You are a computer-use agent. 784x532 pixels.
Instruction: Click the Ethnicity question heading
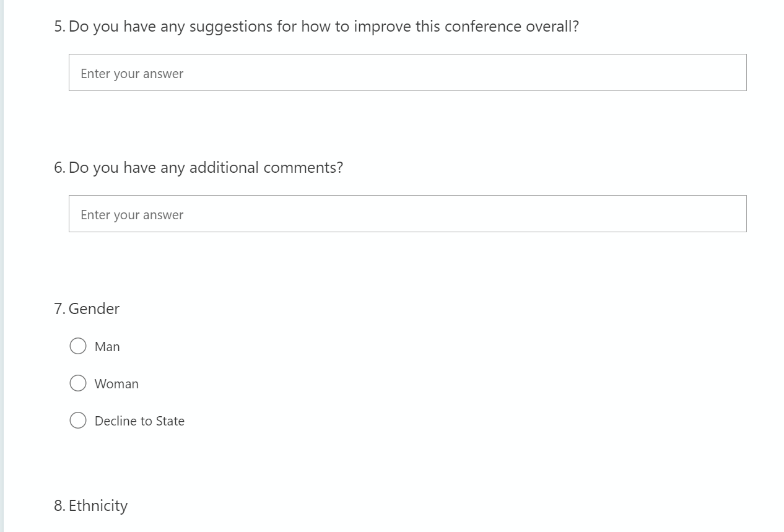98,506
